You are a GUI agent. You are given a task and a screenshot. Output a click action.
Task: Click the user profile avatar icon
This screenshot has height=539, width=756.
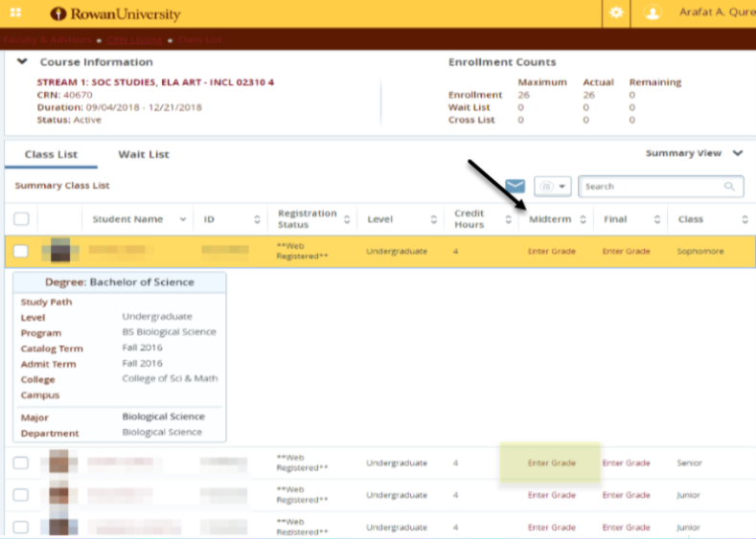[653, 13]
